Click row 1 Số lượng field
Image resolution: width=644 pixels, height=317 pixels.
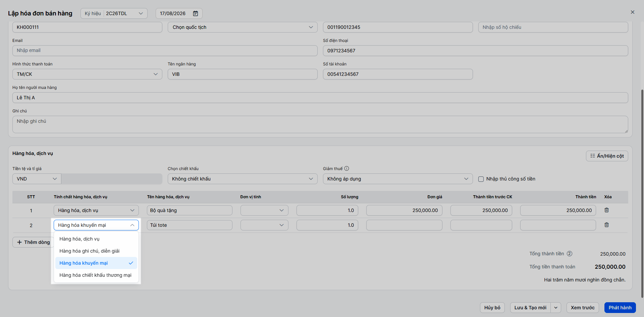coord(327,210)
